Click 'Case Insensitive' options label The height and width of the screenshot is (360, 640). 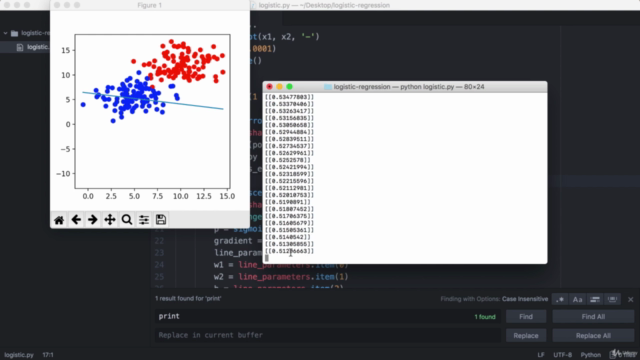pyautogui.click(x=525, y=299)
